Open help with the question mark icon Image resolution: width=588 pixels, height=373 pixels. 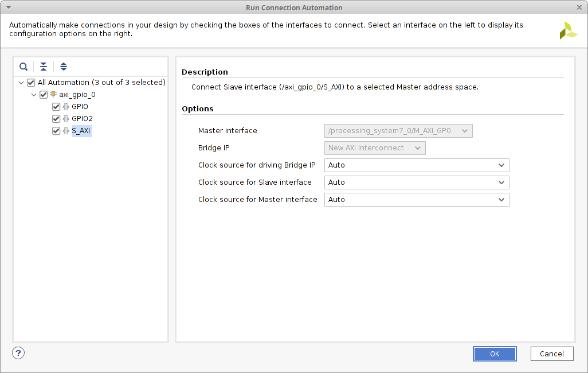tap(18, 353)
